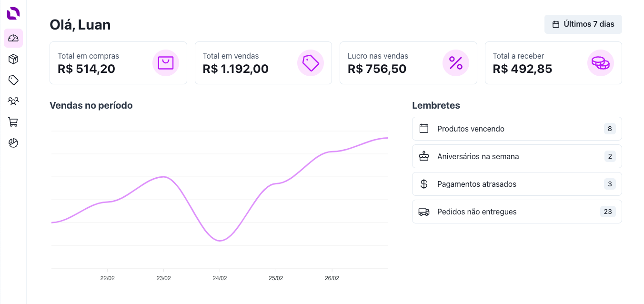
Task: Click the shopping bag icon on Total em compras
Action: coord(166,62)
